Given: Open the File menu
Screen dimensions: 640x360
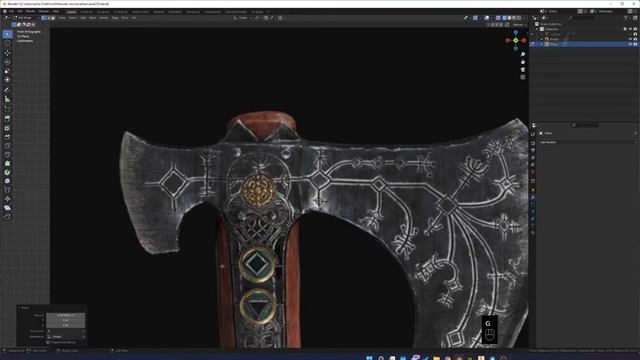Looking at the screenshot, I should (11, 11).
